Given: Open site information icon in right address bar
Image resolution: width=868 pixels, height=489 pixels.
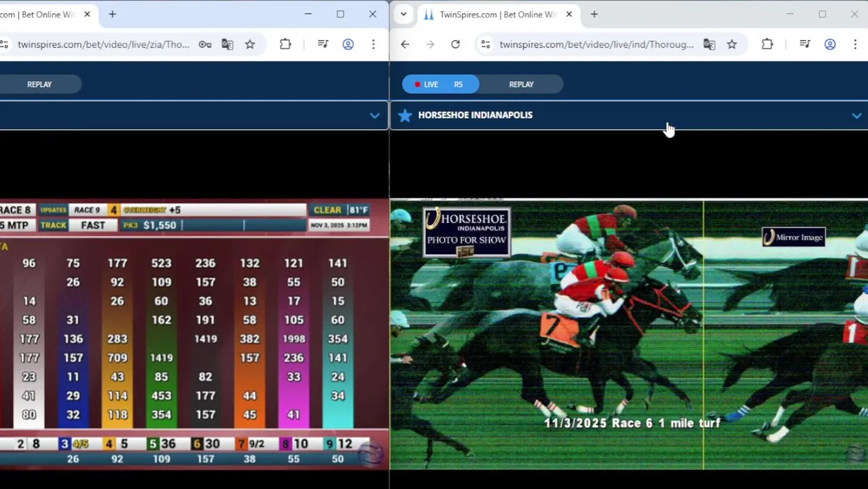Looking at the screenshot, I should click(x=485, y=44).
